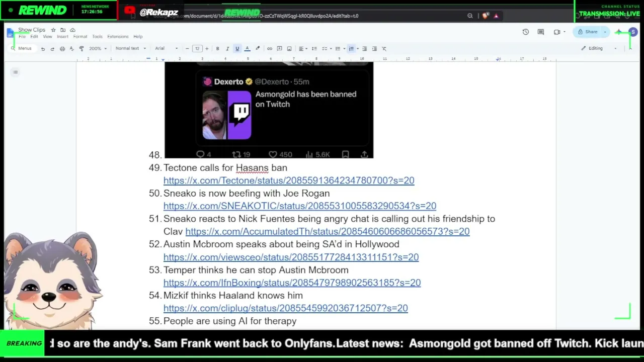This screenshot has width=644, height=362.
Task: Open the Help menu
Action: [138, 37]
